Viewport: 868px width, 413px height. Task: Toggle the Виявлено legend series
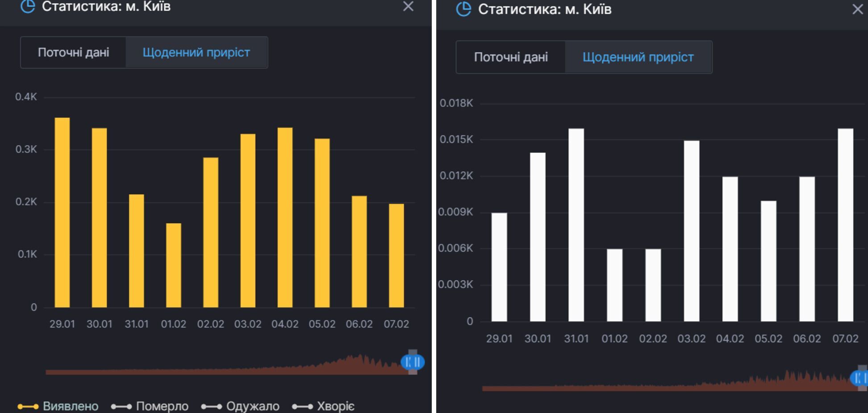point(58,406)
